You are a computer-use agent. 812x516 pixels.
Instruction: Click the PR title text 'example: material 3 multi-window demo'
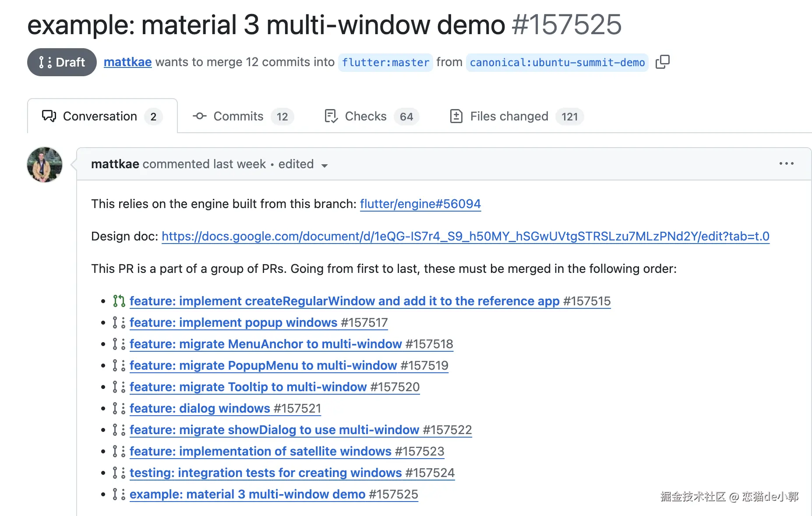point(266,25)
